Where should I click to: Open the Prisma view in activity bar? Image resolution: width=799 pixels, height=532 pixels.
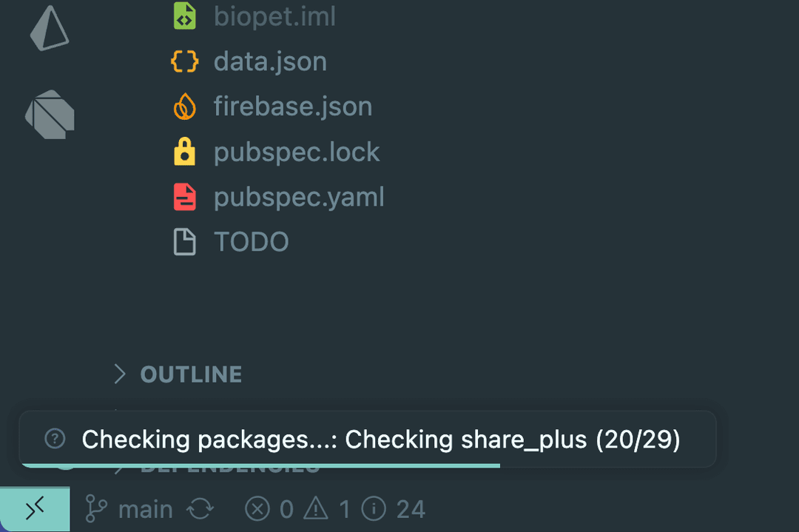[x=50, y=28]
